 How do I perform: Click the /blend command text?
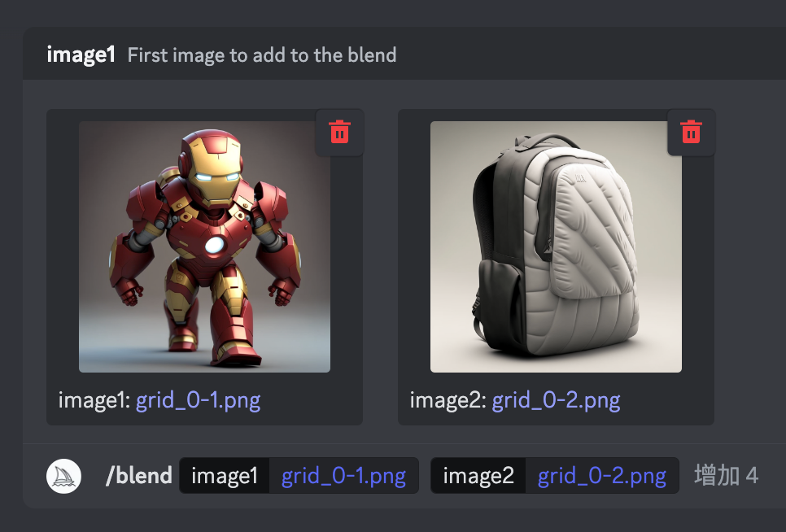139,475
